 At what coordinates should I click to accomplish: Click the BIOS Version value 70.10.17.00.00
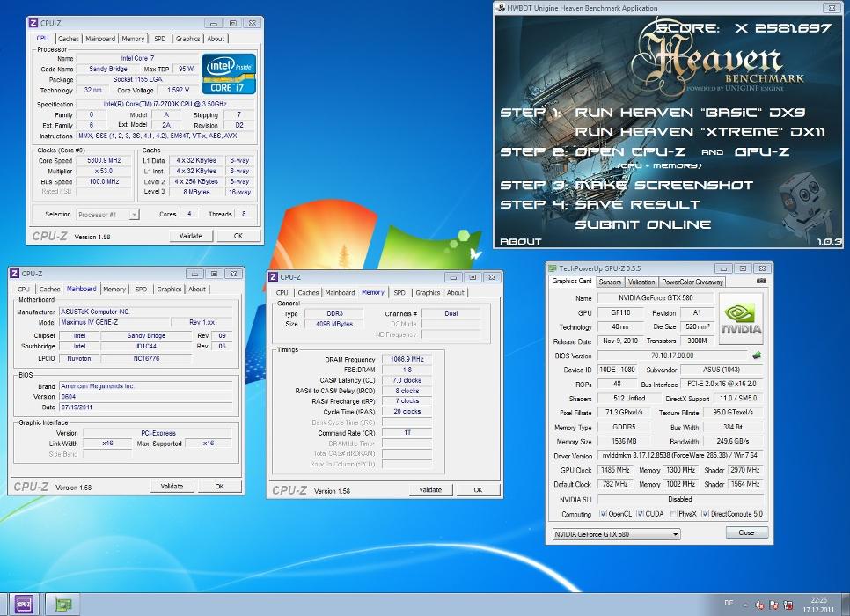pyautogui.click(x=671, y=356)
